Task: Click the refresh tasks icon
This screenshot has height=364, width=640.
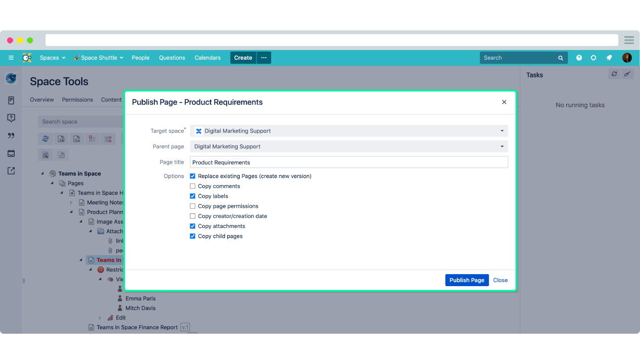Action: tap(614, 74)
